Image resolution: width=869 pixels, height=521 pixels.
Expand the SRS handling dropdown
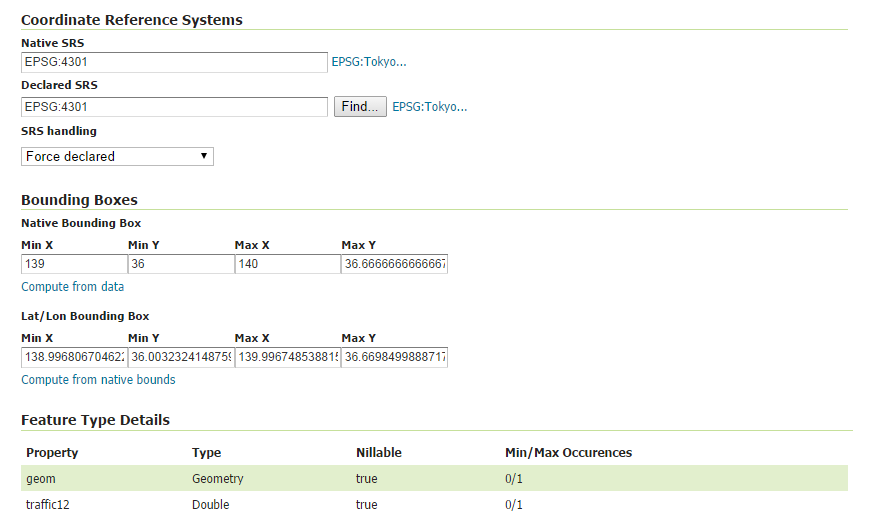[117, 156]
